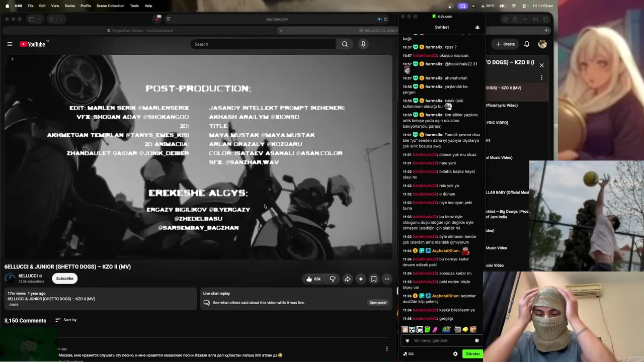Viewport: 644px width, 362px height.
Task: Click the Kick chat gift box icon
Action: pos(477,27)
